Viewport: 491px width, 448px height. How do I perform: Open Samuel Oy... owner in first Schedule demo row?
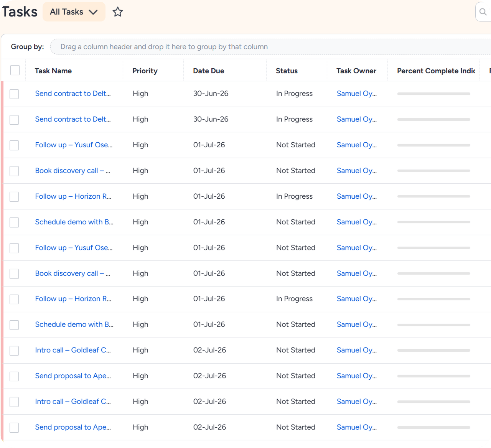[x=357, y=222]
